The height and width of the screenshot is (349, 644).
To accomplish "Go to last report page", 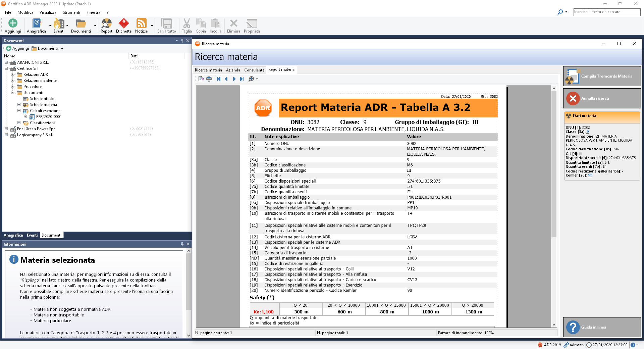I will [242, 79].
